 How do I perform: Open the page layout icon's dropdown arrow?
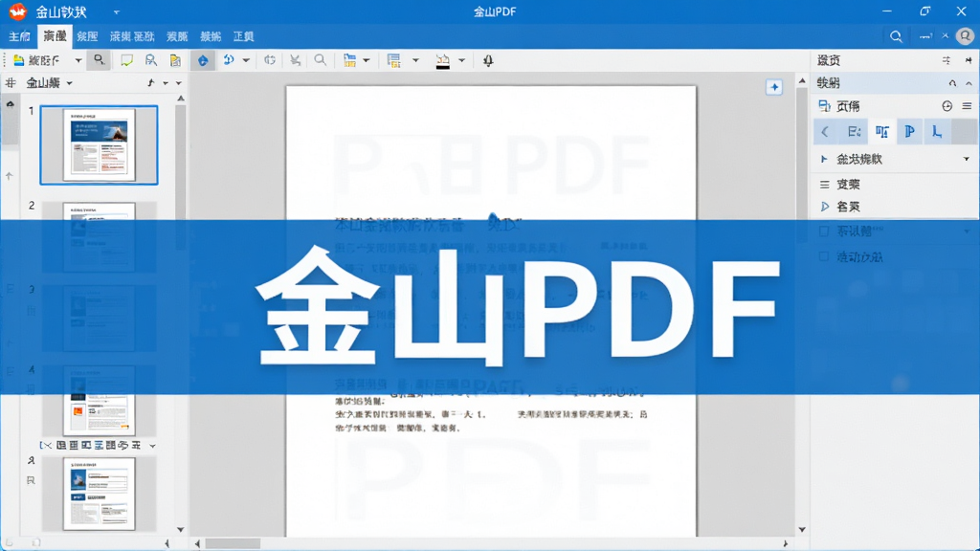(367, 60)
